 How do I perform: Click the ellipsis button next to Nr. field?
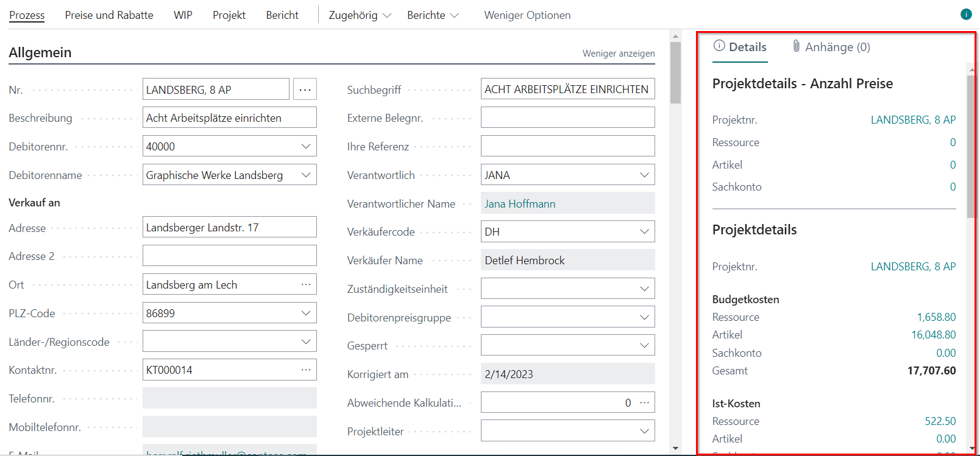tap(305, 89)
